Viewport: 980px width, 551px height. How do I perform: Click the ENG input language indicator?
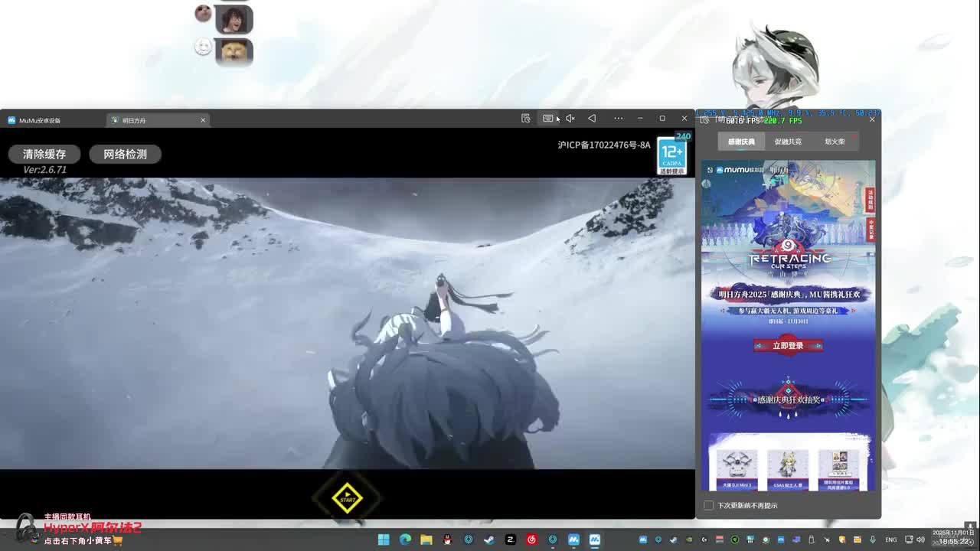pos(891,540)
